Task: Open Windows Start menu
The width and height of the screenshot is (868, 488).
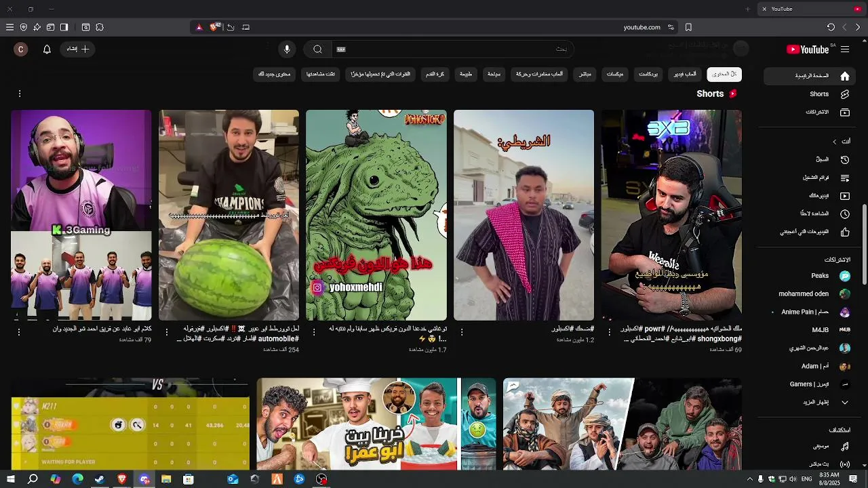Action: point(11,479)
